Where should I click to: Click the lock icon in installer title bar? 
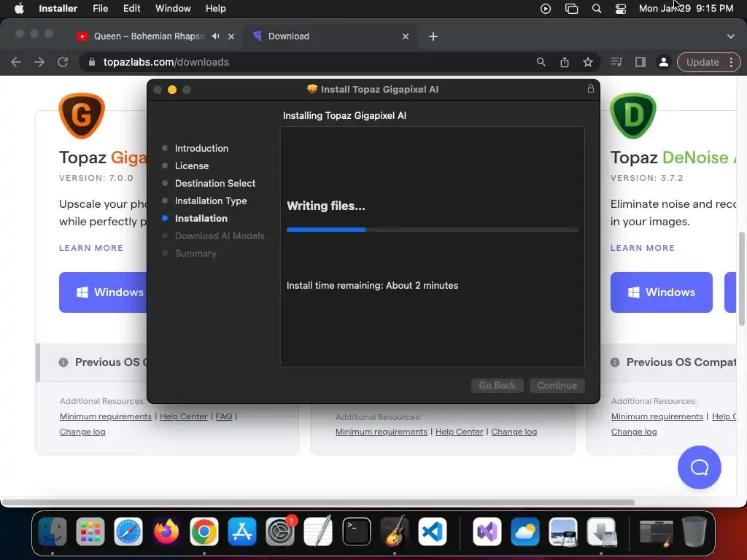tap(590, 89)
